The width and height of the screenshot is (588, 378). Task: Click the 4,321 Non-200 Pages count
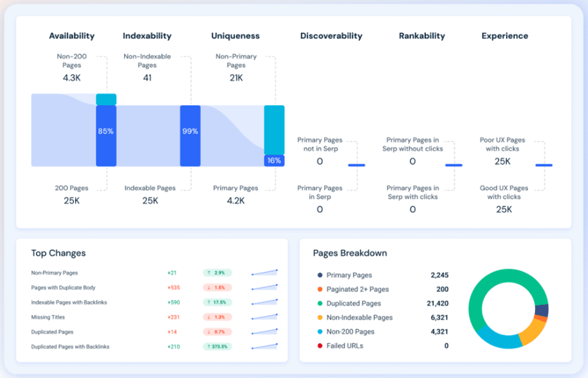440,332
